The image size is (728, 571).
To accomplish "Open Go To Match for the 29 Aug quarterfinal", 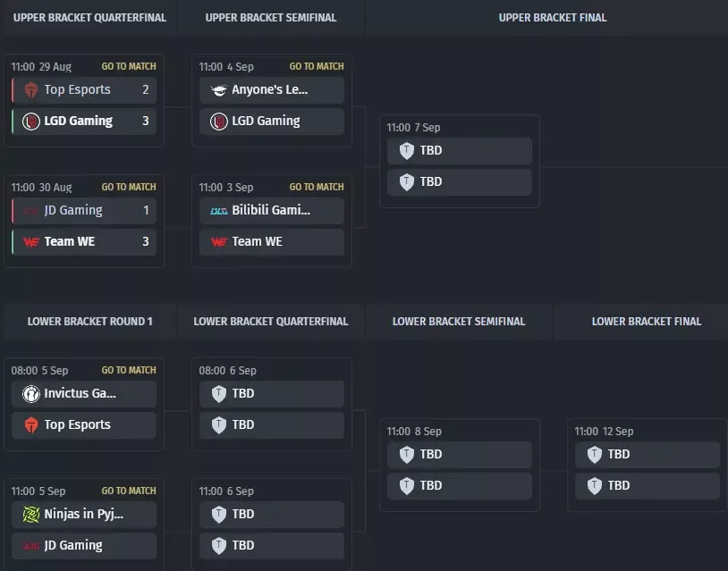I will pyautogui.click(x=129, y=66).
